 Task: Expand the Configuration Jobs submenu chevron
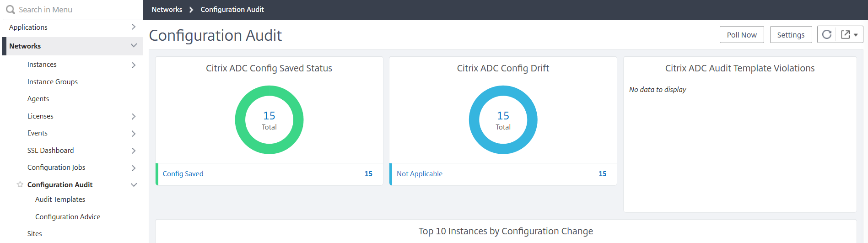tap(134, 168)
